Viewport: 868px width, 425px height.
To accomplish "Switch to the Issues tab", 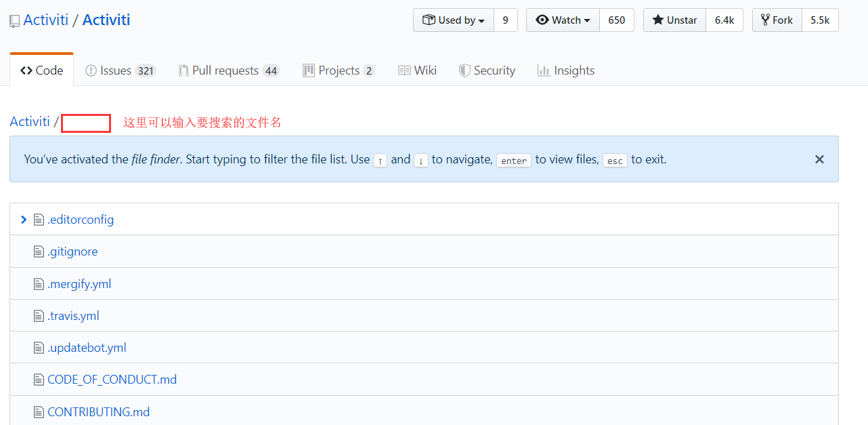I will pos(121,70).
